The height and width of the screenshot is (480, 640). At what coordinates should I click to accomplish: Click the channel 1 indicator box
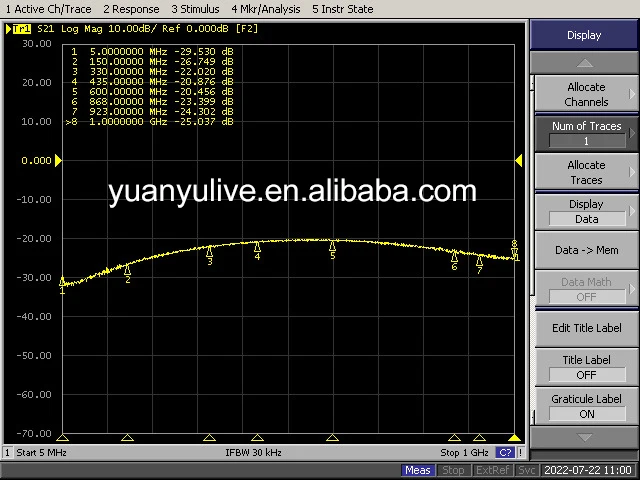coord(7,452)
